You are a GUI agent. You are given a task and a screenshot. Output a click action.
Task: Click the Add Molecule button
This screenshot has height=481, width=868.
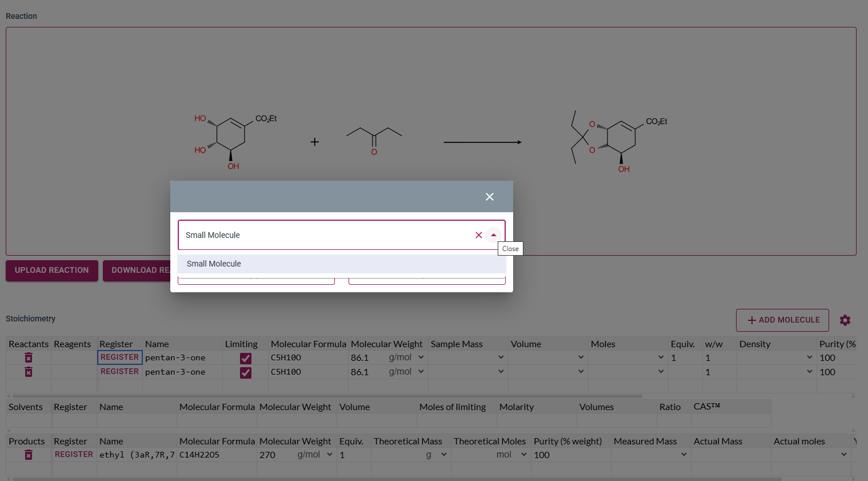coord(782,320)
